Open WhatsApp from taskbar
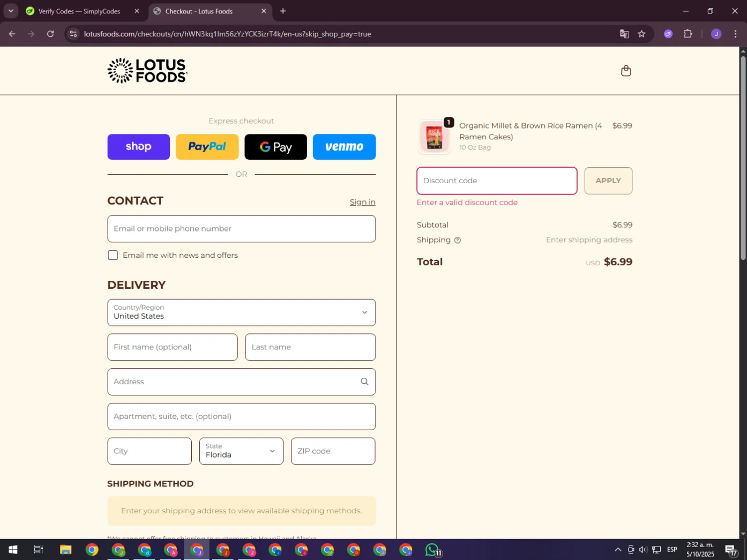This screenshot has height=560, width=747. tap(433, 550)
